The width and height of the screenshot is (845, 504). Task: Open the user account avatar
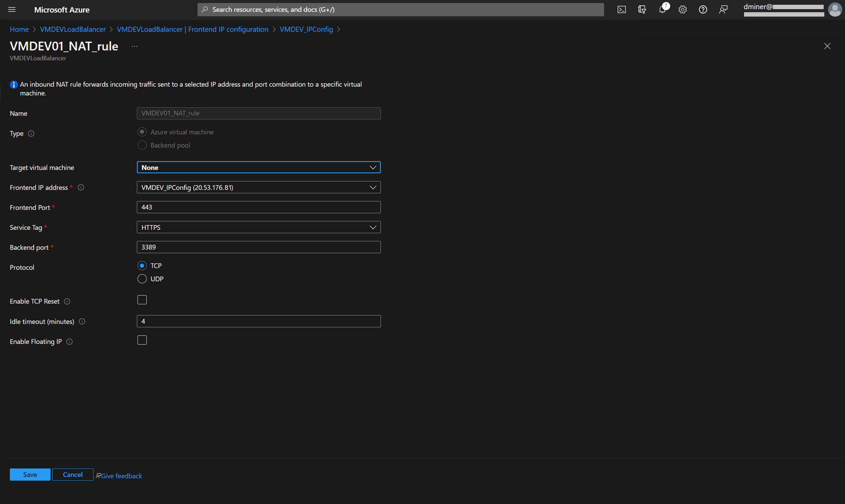[x=835, y=9]
